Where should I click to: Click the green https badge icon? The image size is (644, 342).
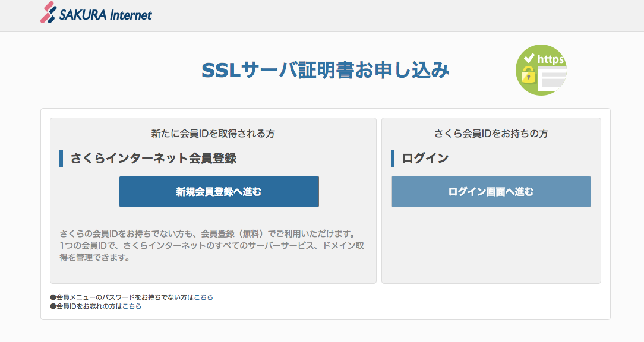[541, 70]
